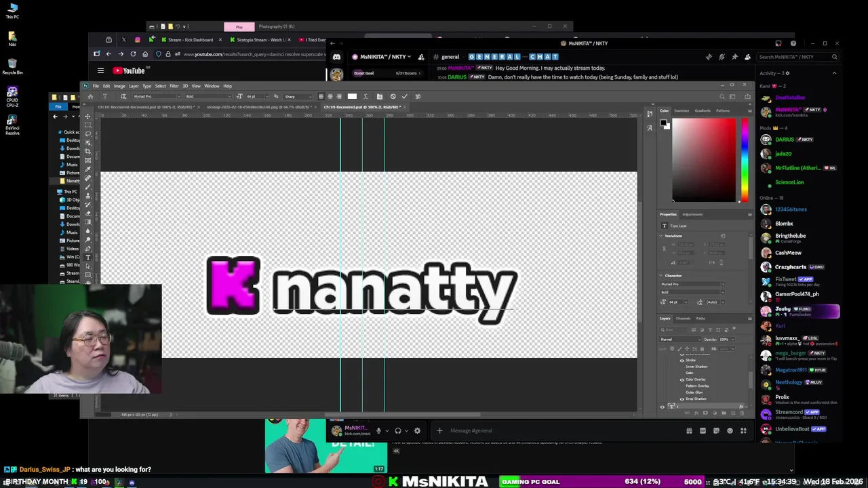Toggle the Character and Paragraph panels icon

tap(379, 96)
